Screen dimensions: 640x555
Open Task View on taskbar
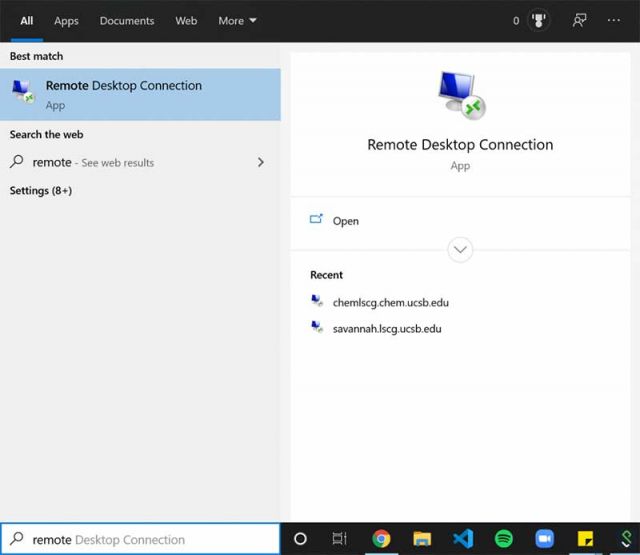pyautogui.click(x=339, y=539)
